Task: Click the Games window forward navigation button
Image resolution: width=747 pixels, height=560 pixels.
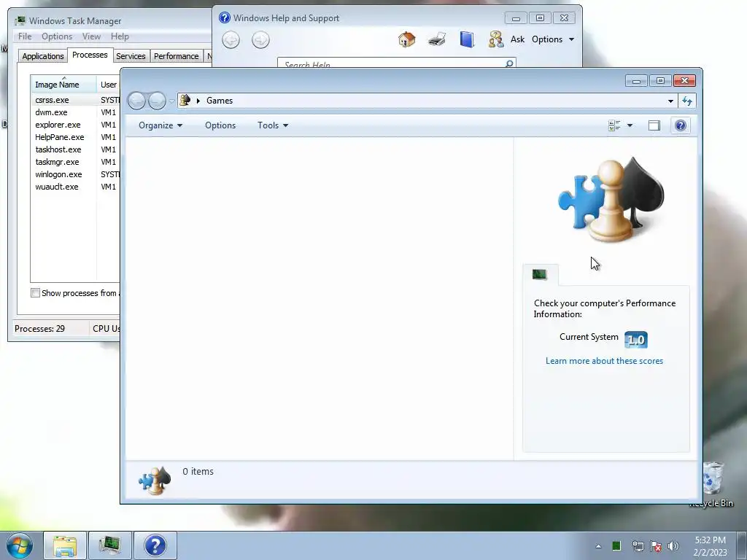Action: pos(157,101)
